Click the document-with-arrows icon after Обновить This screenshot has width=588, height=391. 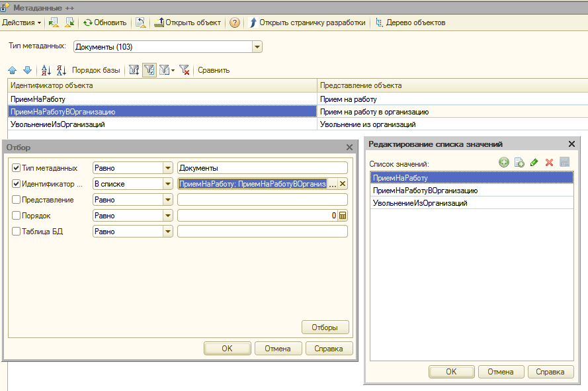click(141, 22)
